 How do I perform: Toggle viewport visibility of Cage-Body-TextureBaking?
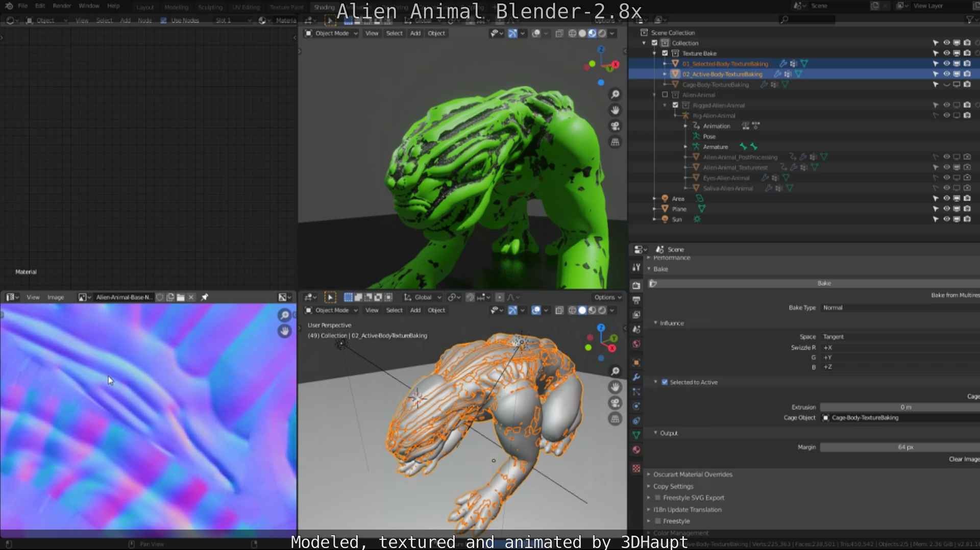tap(947, 85)
